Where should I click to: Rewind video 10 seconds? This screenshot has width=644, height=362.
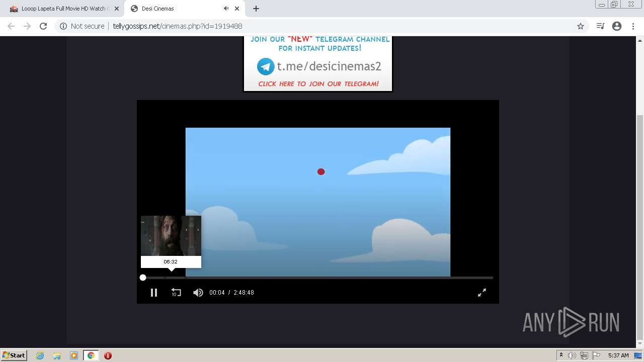[x=176, y=292]
